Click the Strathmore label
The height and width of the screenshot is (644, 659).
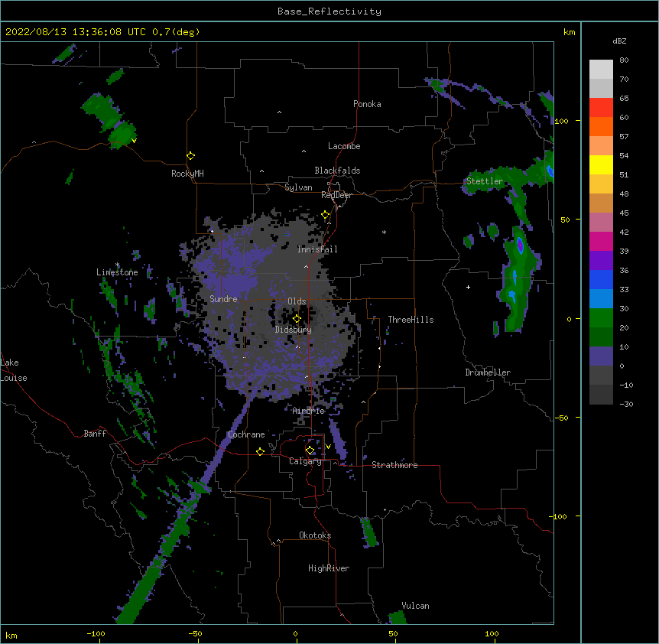[394, 465]
